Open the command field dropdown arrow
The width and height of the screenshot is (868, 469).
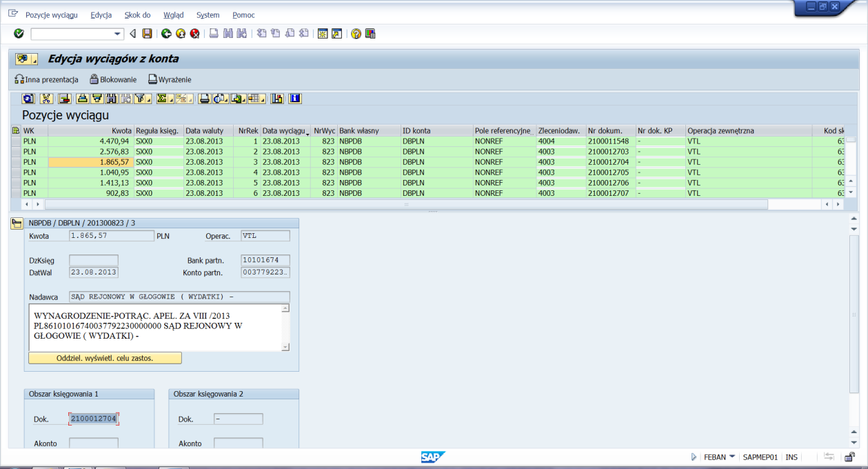click(117, 34)
